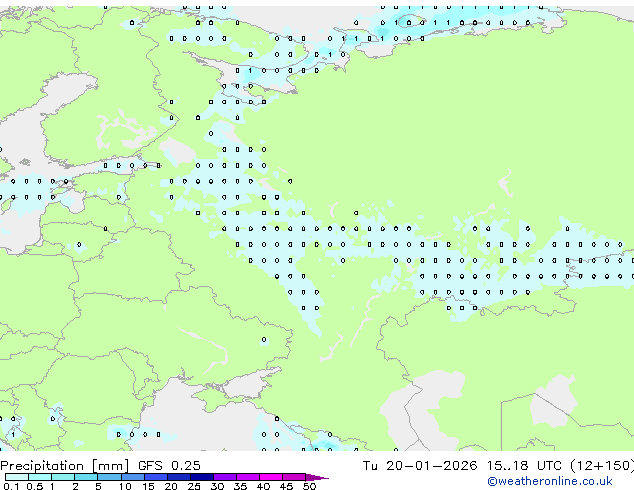
Task: Click the '40' legend value
Action: [x=263, y=486]
